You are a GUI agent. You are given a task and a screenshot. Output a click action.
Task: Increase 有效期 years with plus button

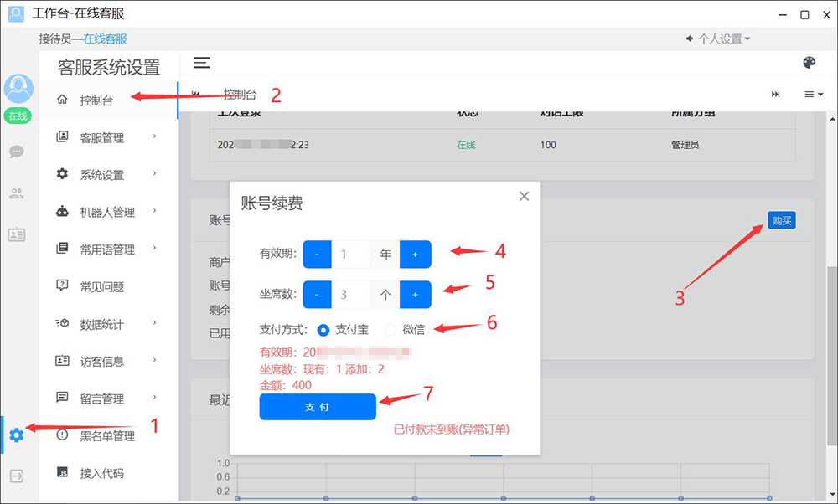(x=415, y=255)
